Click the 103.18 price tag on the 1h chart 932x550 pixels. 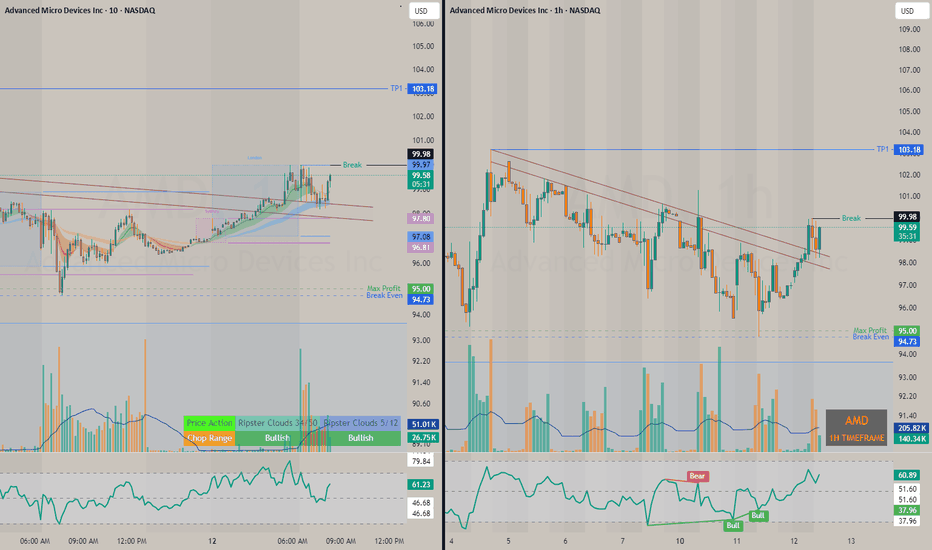(x=909, y=149)
